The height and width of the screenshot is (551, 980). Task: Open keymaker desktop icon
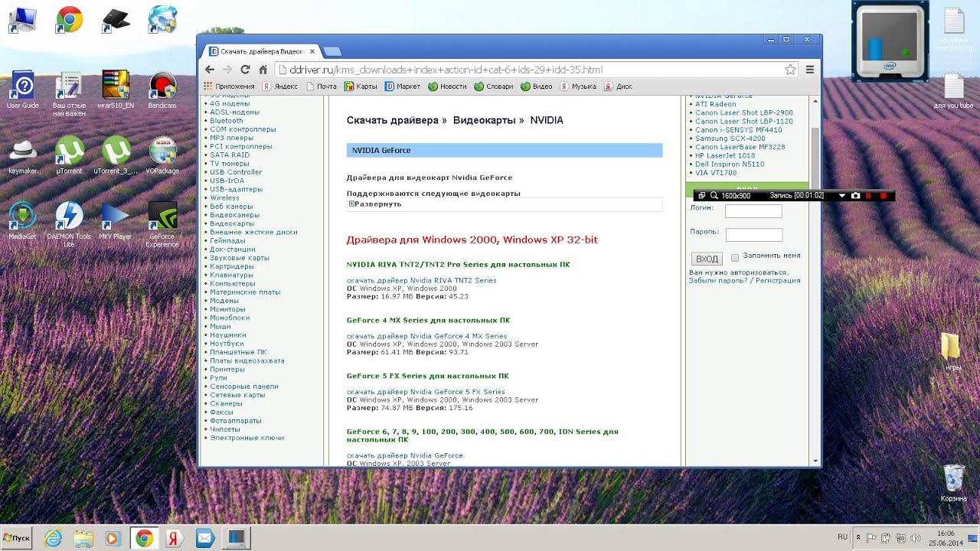23,156
